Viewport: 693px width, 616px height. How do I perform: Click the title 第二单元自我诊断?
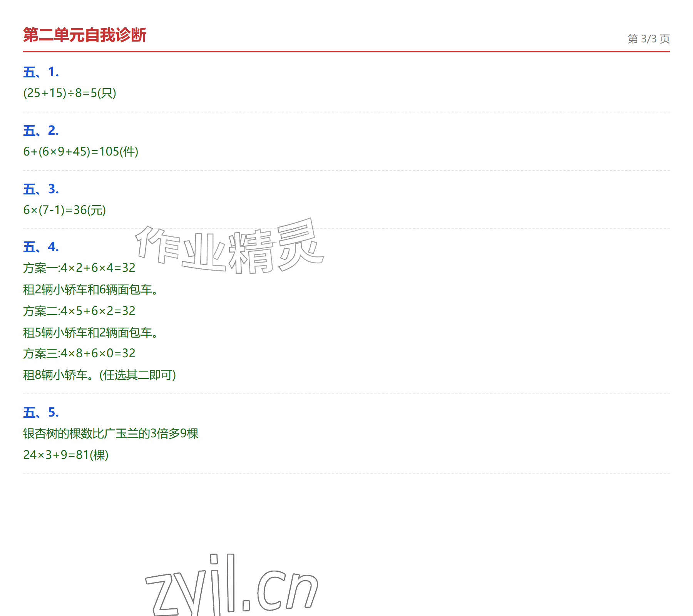(x=85, y=35)
